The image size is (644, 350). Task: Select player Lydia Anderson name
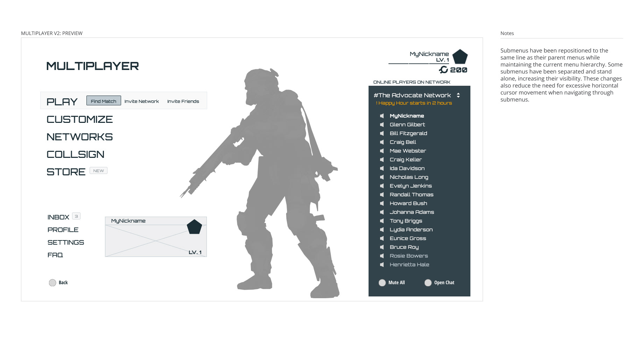coord(411,230)
